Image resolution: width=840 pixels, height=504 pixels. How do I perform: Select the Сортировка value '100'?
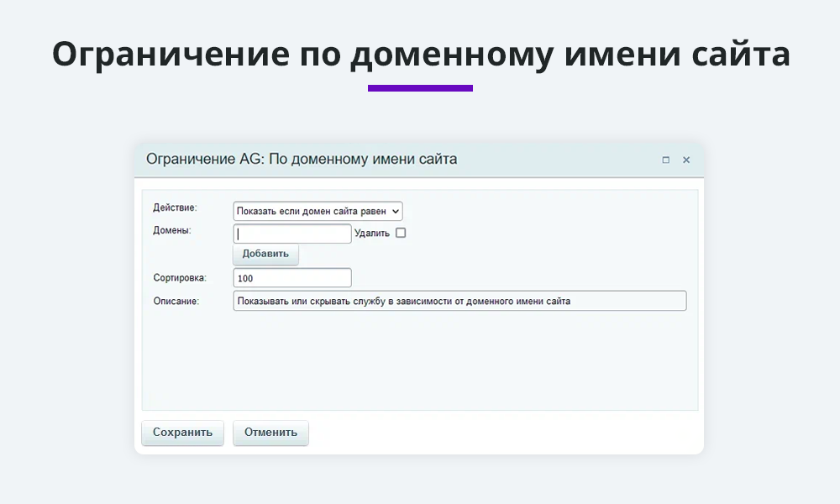291,277
